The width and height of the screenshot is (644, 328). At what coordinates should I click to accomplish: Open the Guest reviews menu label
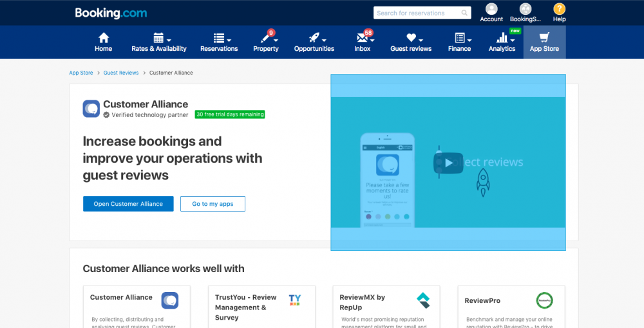[411, 49]
